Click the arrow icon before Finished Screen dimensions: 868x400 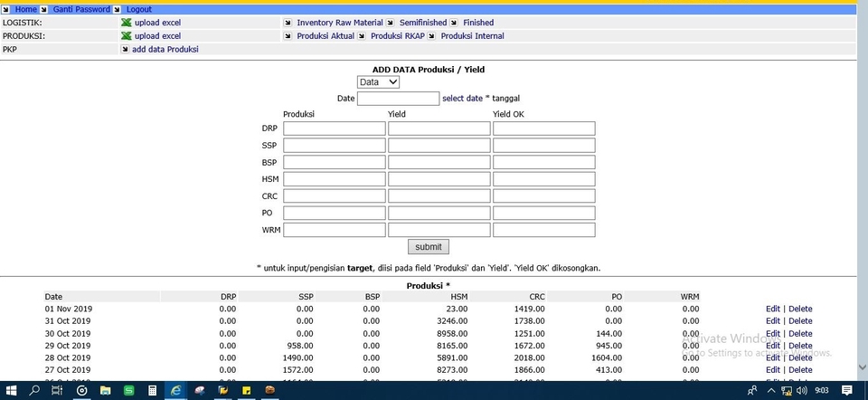click(x=453, y=23)
